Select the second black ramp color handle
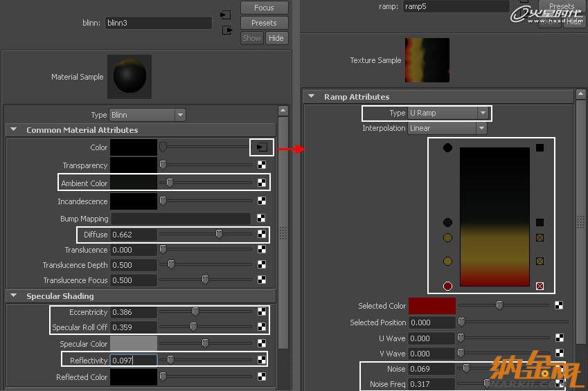The image size is (588, 391). (x=447, y=222)
